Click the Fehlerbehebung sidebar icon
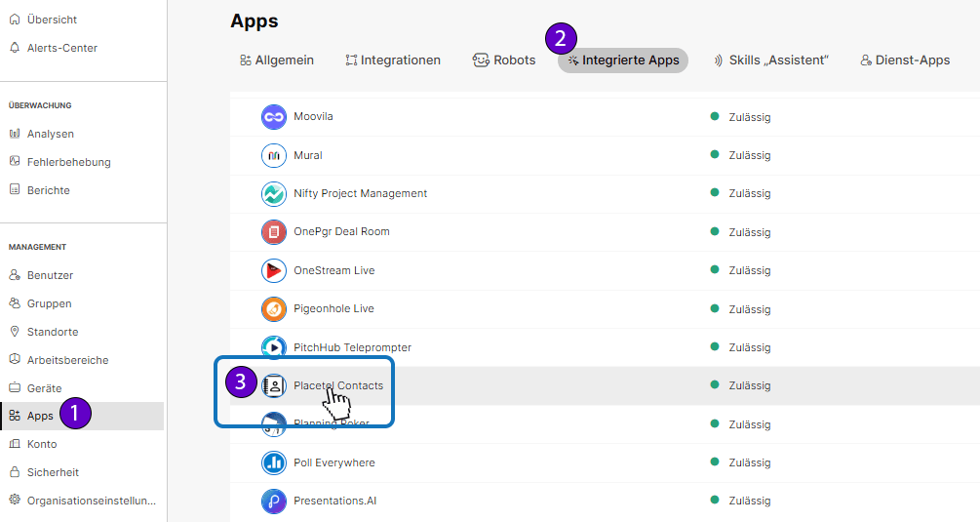The height and width of the screenshot is (522, 980). tap(15, 161)
